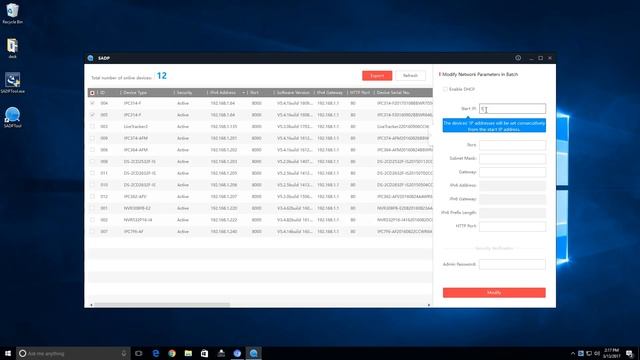Focus the Admin Password input field
This screenshot has height=360, width=640.
[512, 264]
